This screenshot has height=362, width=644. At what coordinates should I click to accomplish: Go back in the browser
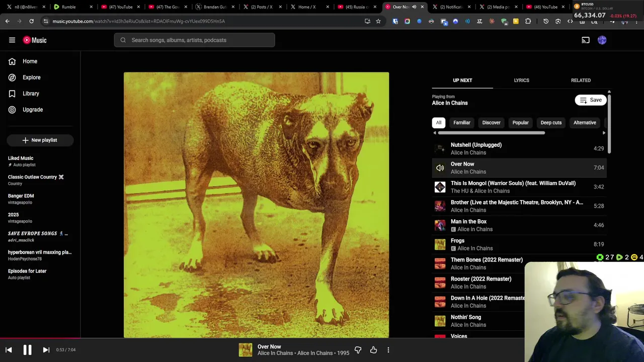(x=7, y=21)
